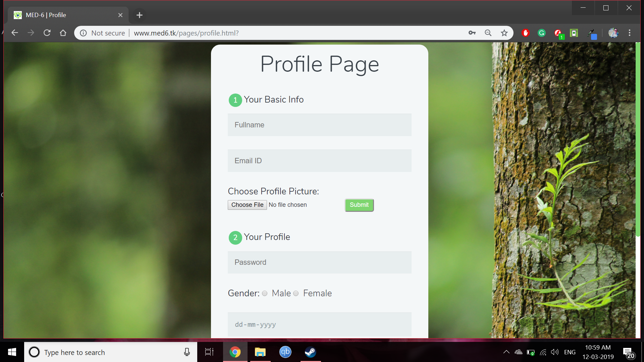The width and height of the screenshot is (644, 362).
Task: Select the Male gender radio button
Action: [265, 293]
